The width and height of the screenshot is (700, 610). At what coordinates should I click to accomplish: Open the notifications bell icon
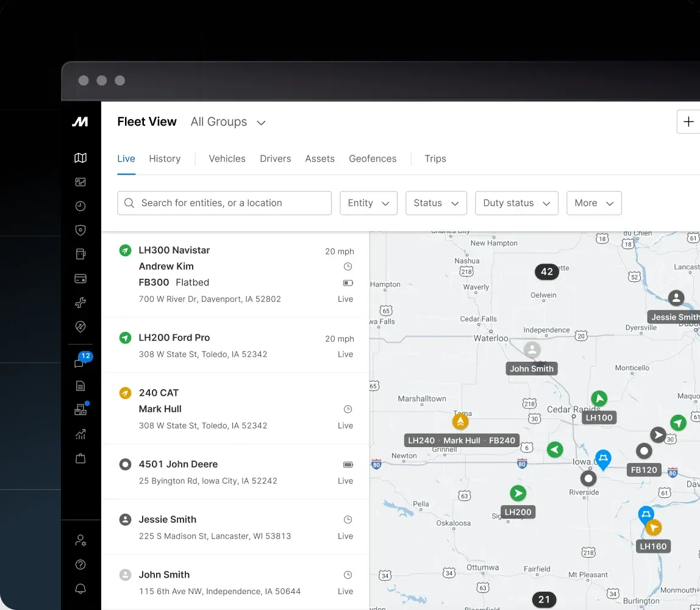[80, 589]
